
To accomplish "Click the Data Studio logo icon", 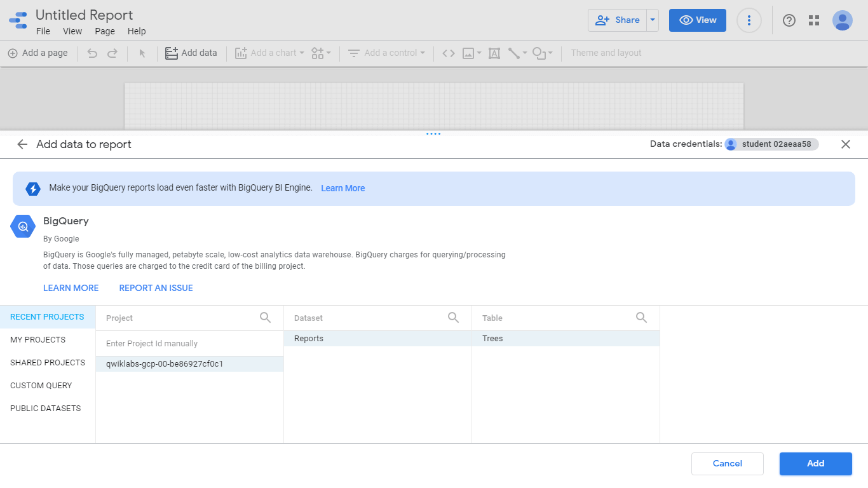I will (x=18, y=20).
